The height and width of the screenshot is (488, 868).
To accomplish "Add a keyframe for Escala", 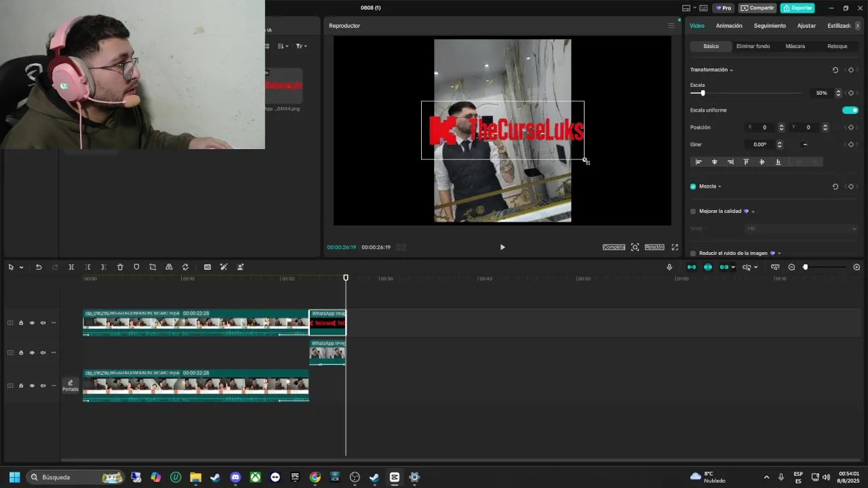I will click(x=851, y=93).
